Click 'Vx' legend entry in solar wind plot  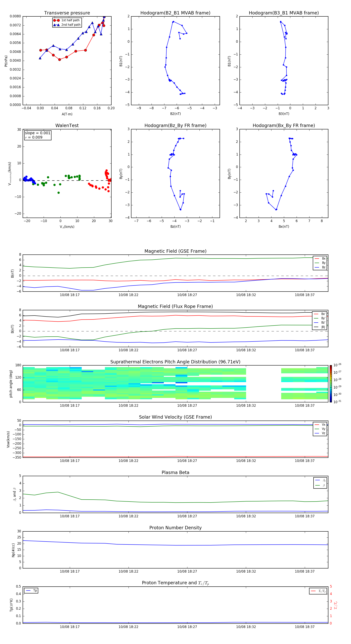click(320, 424)
